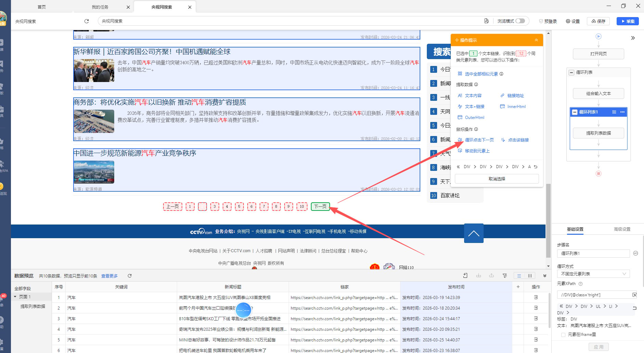Collapse the 页面 1 tree node
The width and height of the screenshot is (644, 353).
click(x=15, y=297)
